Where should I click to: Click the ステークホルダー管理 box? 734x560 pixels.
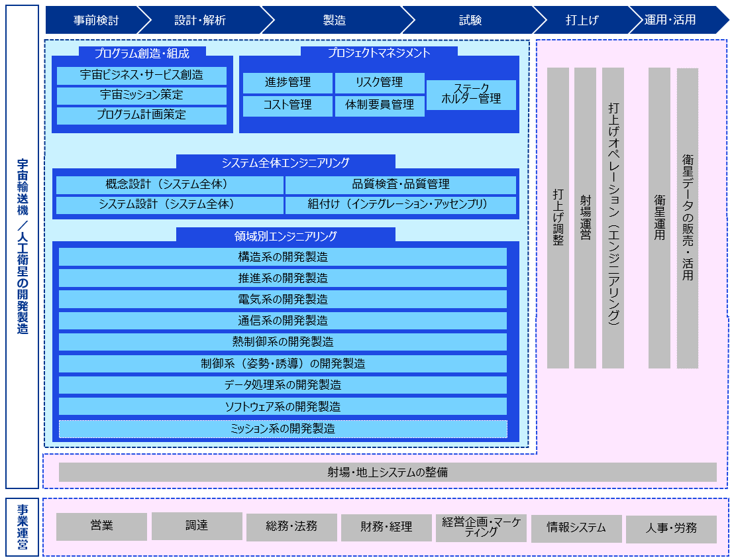point(471,94)
